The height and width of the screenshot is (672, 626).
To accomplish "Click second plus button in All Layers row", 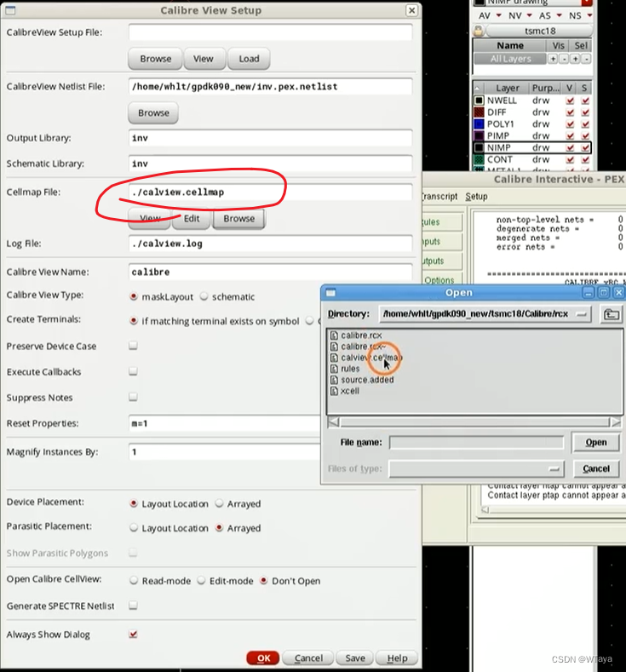I will pyautogui.click(x=575, y=59).
